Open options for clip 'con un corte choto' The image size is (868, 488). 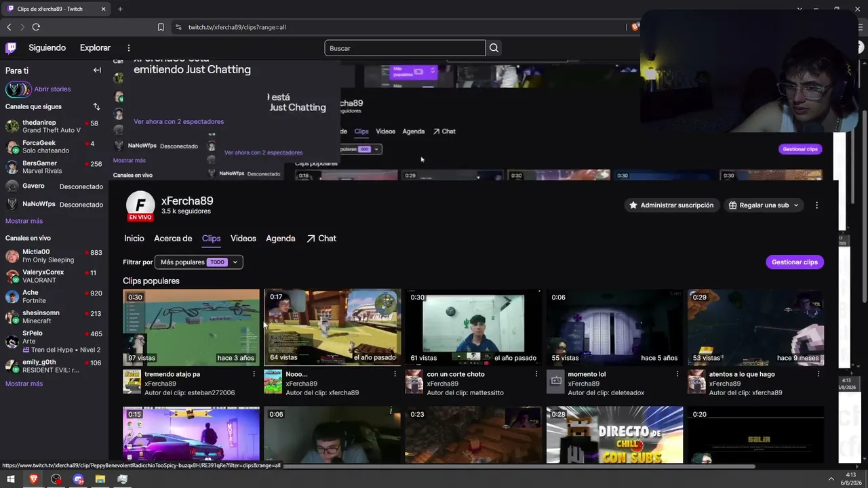click(536, 374)
